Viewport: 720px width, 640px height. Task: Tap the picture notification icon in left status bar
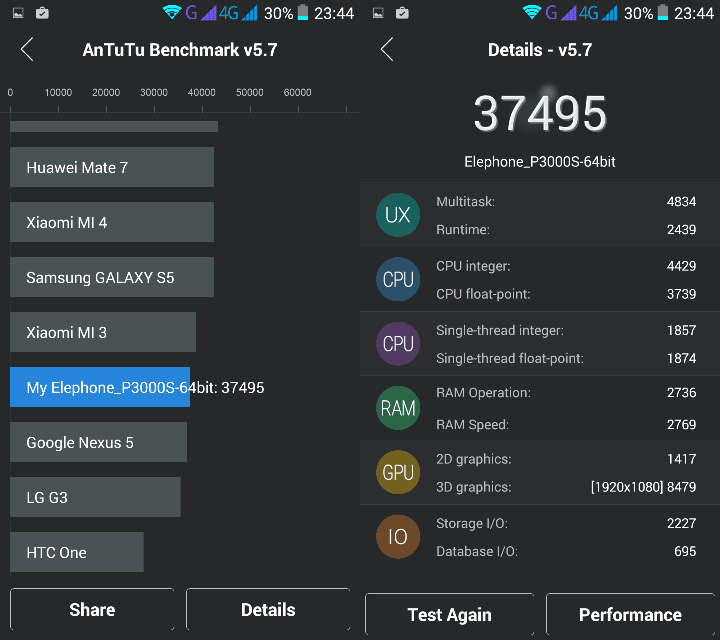(x=18, y=13)
